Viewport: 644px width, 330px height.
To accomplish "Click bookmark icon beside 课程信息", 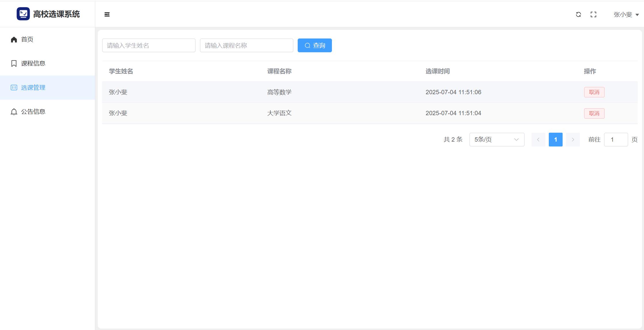I will tap(14, 63).
